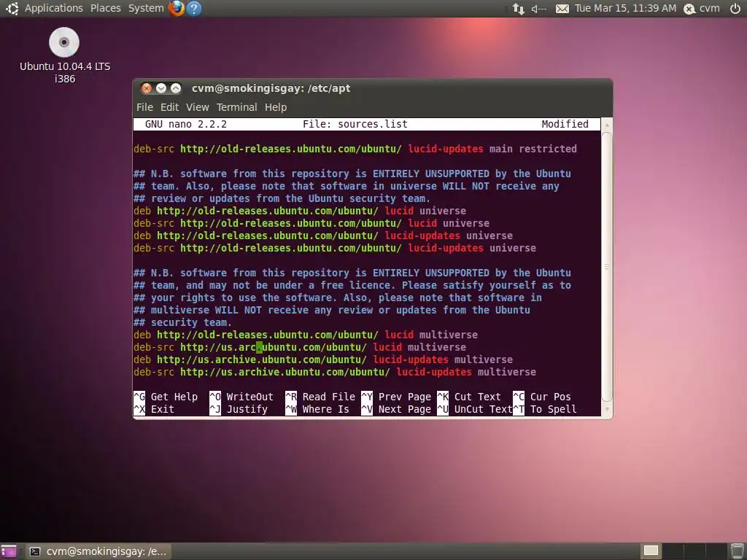
Task: Click the scrollbar down arrow
Action: [607, 409]
